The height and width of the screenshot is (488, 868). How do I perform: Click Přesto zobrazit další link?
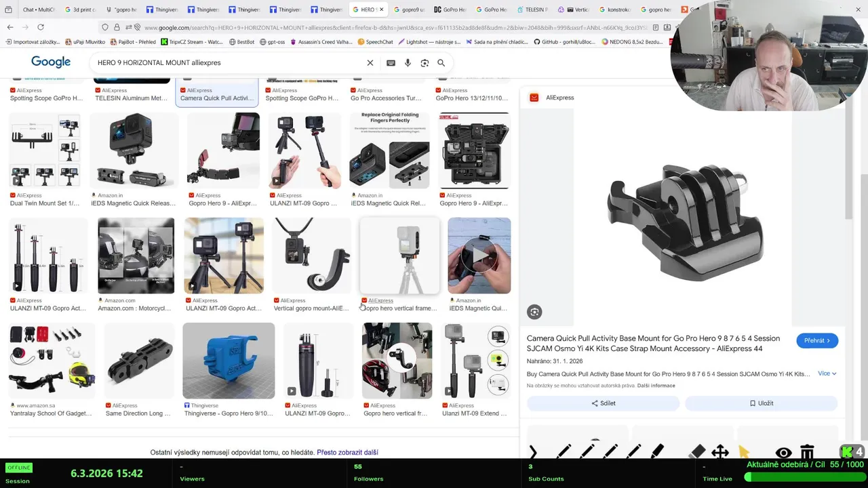pyautogui.click(x=347, y=452)
